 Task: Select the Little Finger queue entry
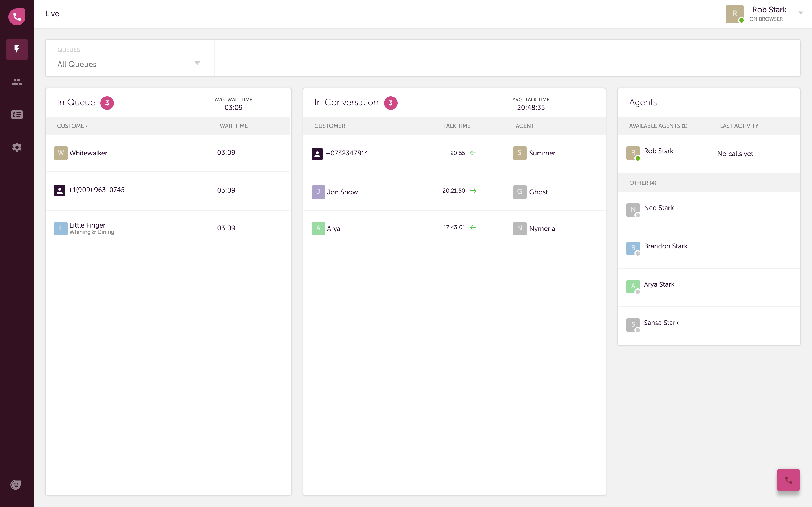point(87,225)
